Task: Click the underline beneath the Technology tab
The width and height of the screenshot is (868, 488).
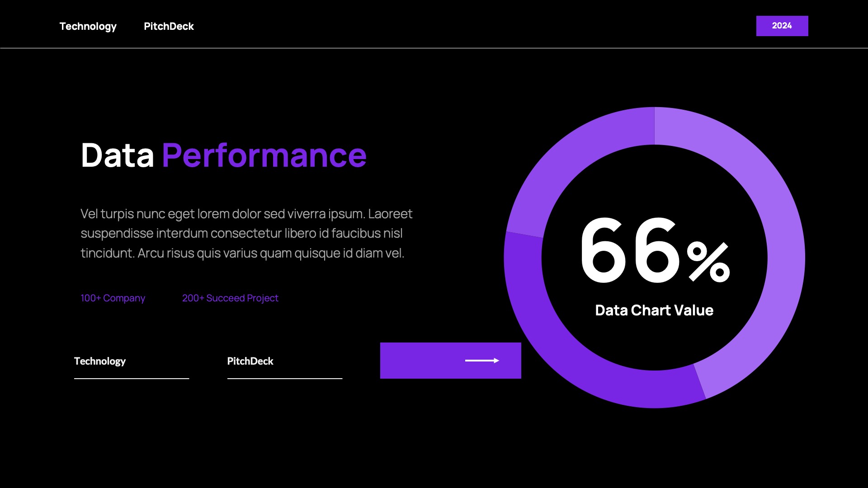Action: coord(132,378)
